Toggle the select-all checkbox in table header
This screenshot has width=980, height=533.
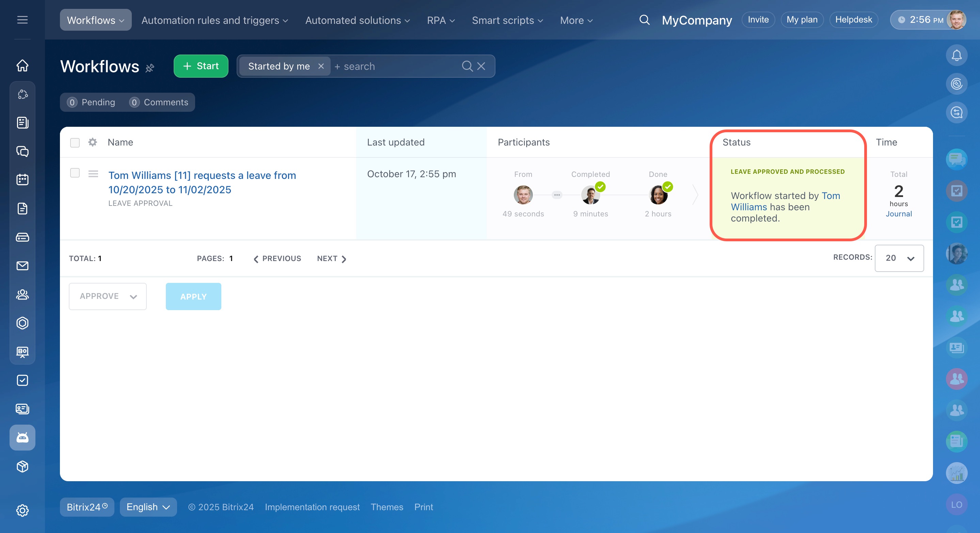coord(75,142)
